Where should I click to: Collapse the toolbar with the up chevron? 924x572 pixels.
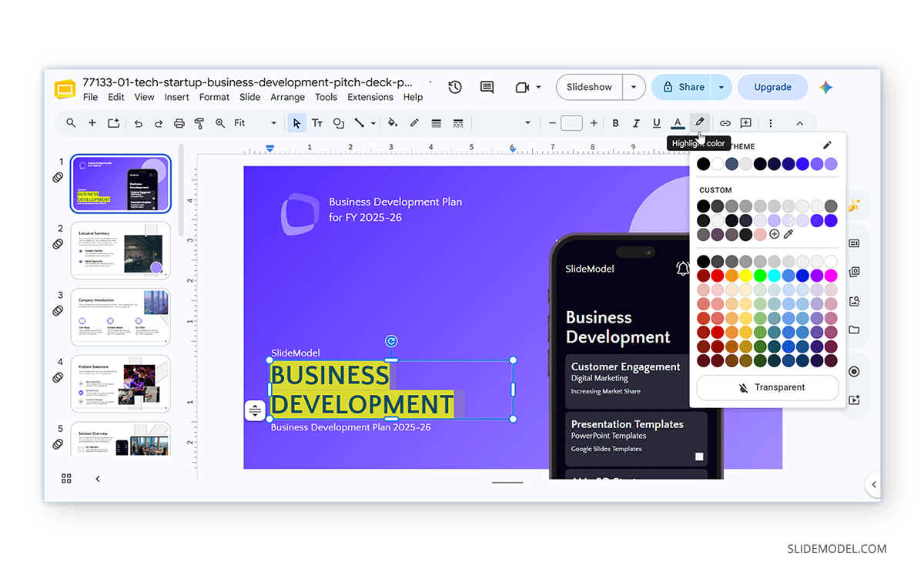[799, 123]
